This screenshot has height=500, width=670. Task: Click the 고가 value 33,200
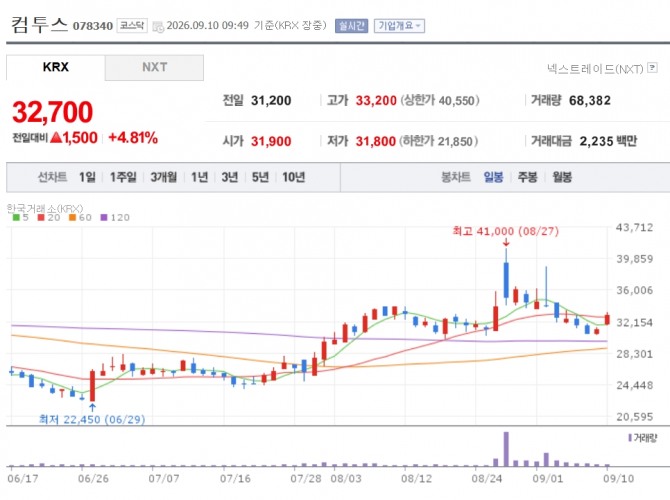coord(376,100)
